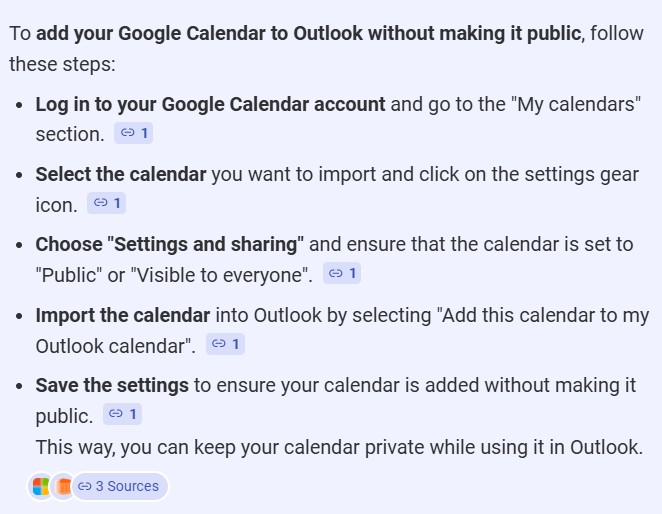Open citation after "Visible to everyone" text
662x514 pixels.
point(342,273)
